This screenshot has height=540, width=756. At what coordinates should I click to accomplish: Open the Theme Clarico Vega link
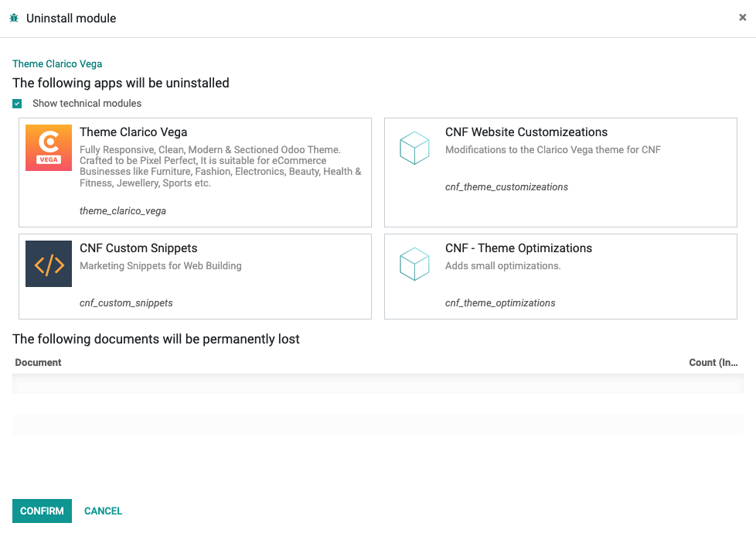57,63
